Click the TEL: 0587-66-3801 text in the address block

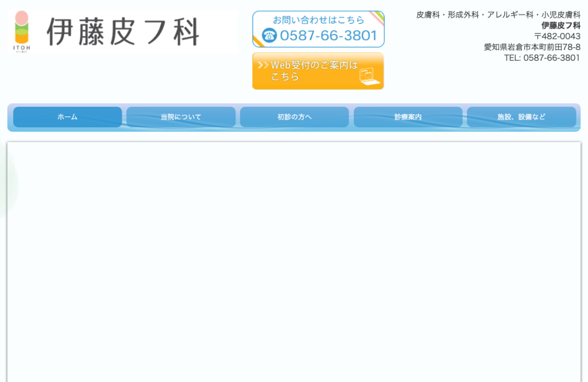pos(542,58)
